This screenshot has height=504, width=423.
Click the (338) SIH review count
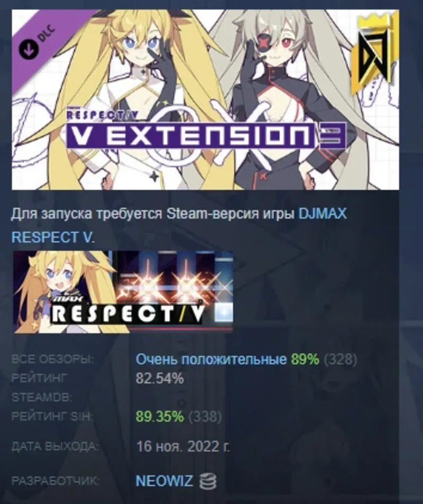205,417
